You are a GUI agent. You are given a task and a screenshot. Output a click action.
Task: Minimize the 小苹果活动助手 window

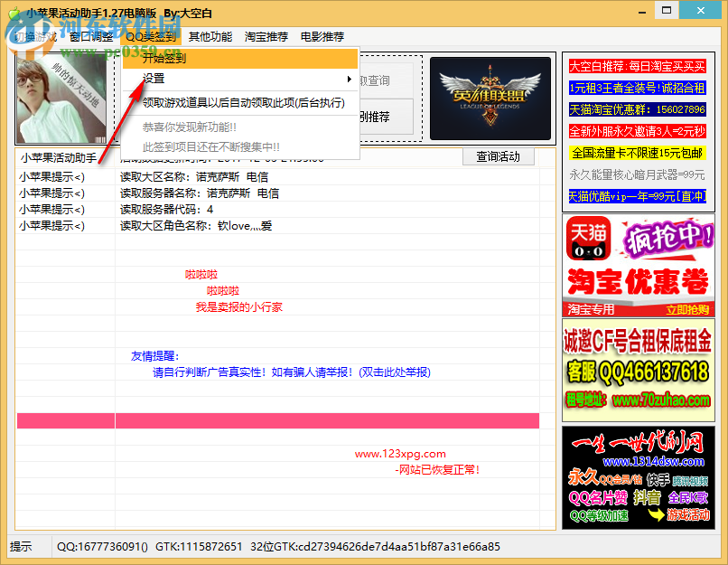pyautogui.click(x=642, y=11)
